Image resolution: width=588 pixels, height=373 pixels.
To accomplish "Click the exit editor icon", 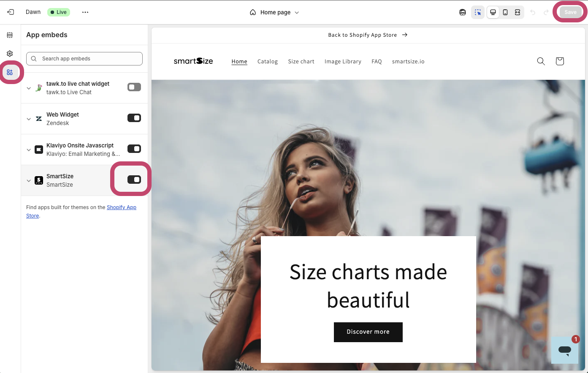I will coord(11,12).
